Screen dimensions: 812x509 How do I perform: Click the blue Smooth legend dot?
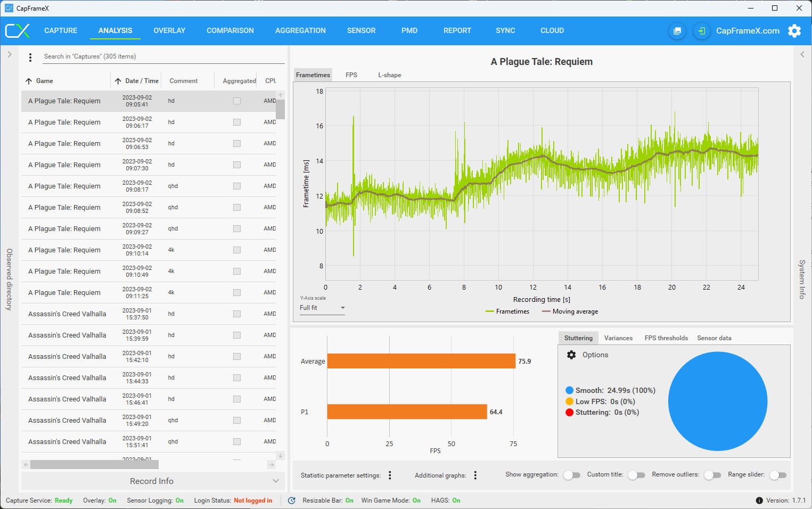[569, 390]
